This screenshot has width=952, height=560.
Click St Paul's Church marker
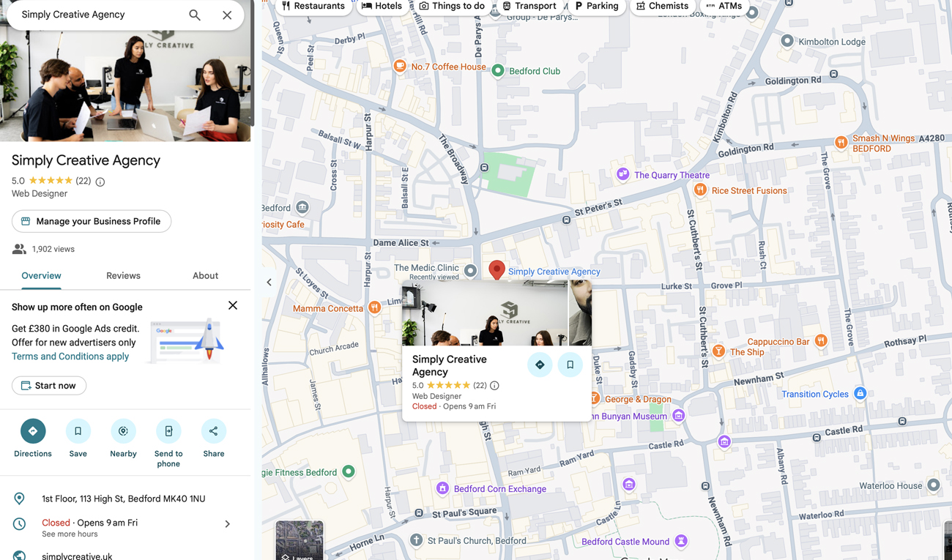pos(416,540)
